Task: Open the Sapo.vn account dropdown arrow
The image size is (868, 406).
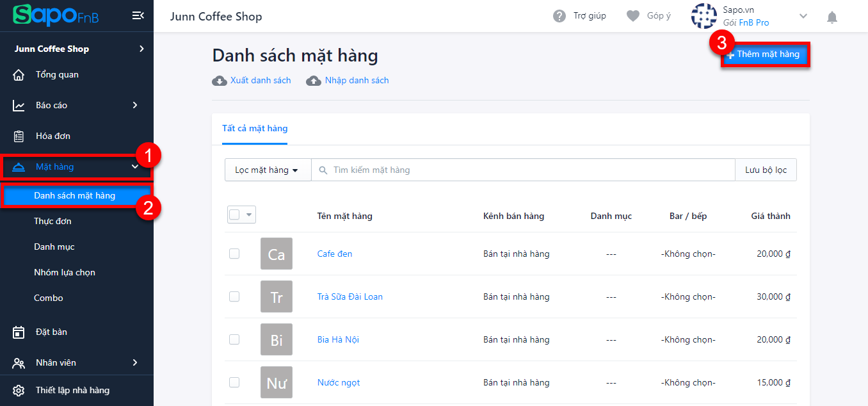Action: pyautogui.click(x=803, y=16)
